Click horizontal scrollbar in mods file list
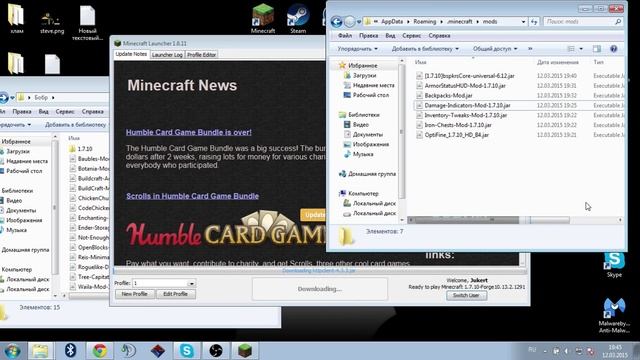This screenshot has width=640, height=360. tap(515, 220)
